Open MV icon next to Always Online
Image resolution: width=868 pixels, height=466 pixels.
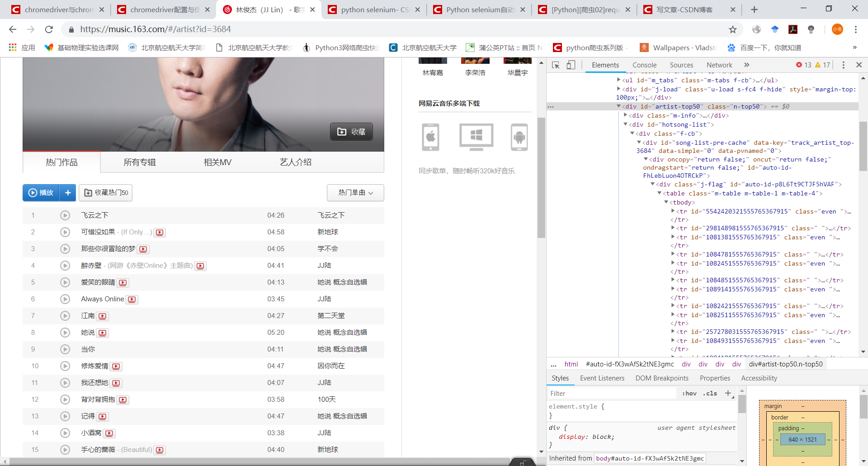pyautogui.click(x=132, y=300)
